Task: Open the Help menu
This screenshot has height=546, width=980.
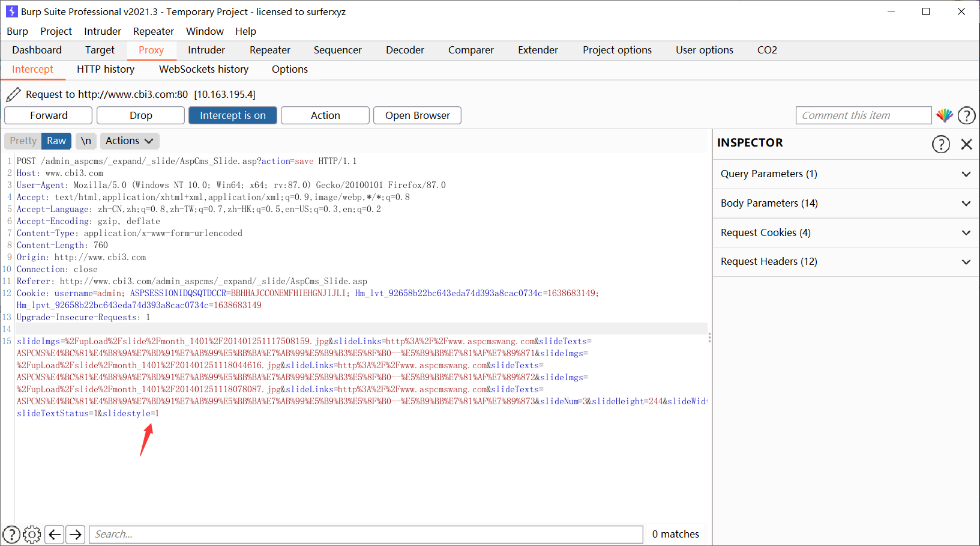Action: tap(245, 31)
